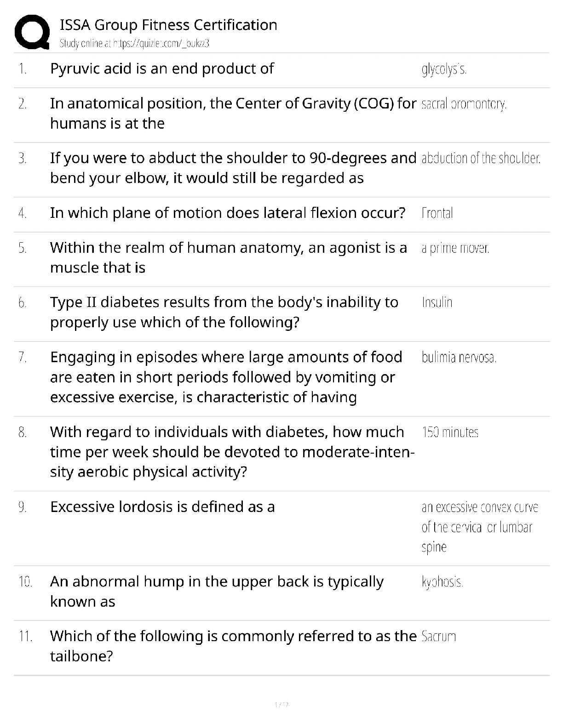Select the lateral flexion plane question
Screen dimensions: 563x728
click(x=228, y=213)
